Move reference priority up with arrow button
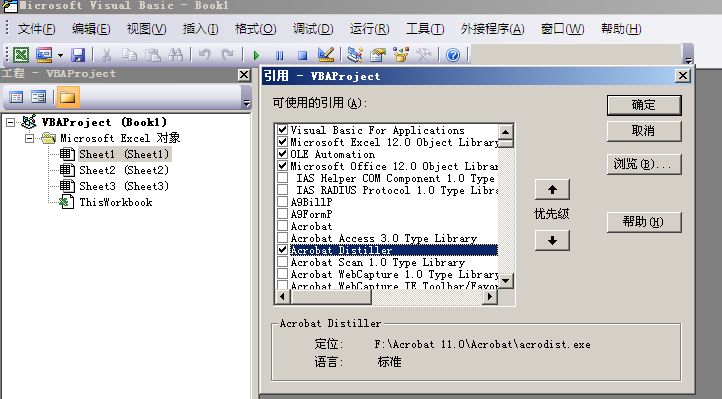The height and width of the screenshot is (399, 722). click(x=552, y=190)
